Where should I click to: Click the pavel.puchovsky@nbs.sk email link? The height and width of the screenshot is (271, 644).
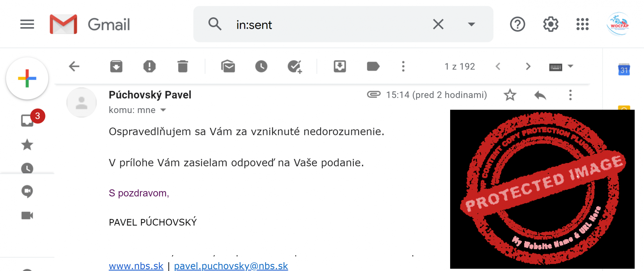point(231,266)
